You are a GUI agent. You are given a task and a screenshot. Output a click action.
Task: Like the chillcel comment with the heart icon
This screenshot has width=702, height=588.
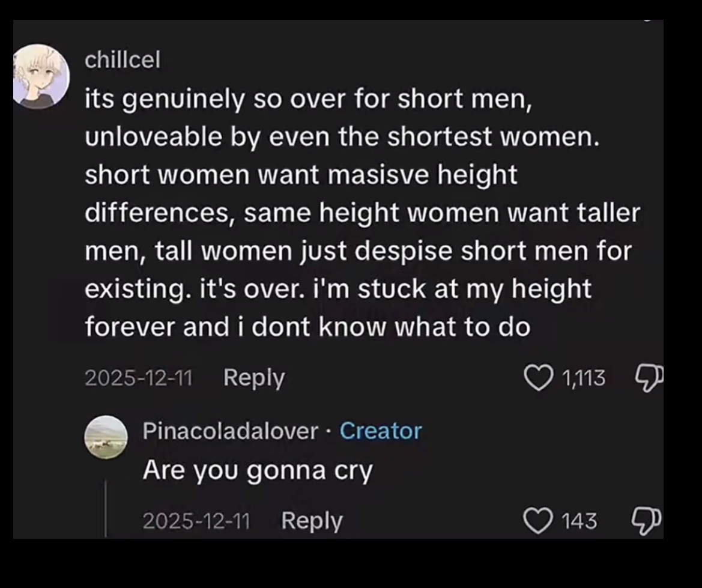(537, 378)
